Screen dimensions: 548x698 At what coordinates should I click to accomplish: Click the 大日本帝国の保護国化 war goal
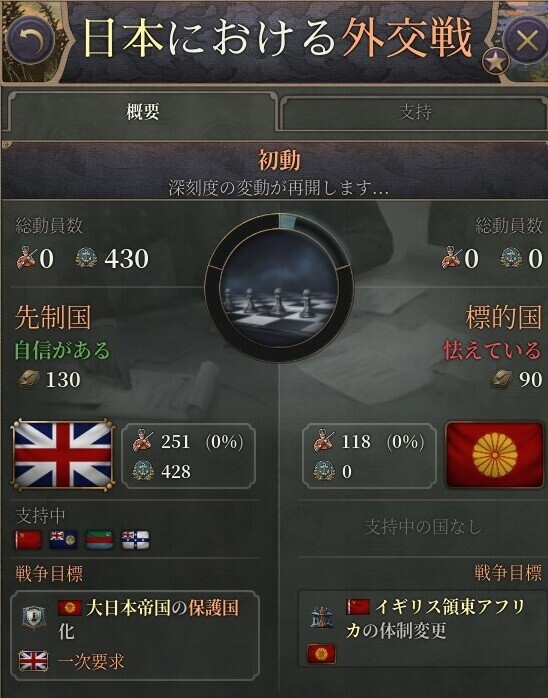[149, 619]
